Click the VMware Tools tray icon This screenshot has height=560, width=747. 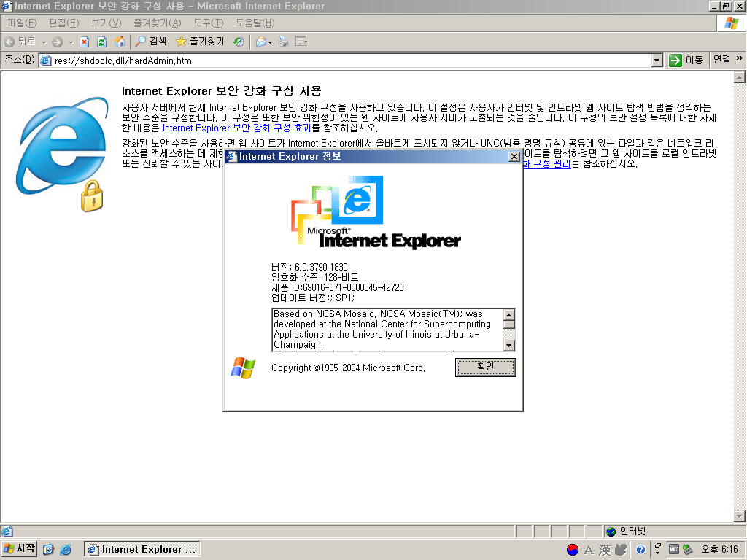[x=673, y=550]
